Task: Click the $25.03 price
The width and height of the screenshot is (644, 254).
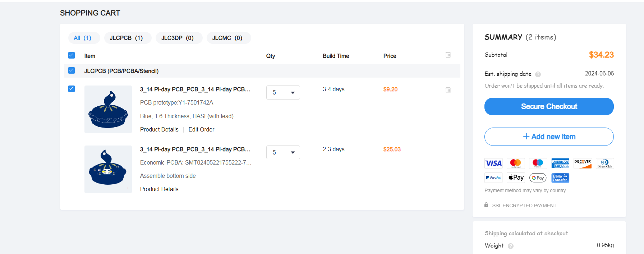Action: pyautogui.click(x=392, y=149)
